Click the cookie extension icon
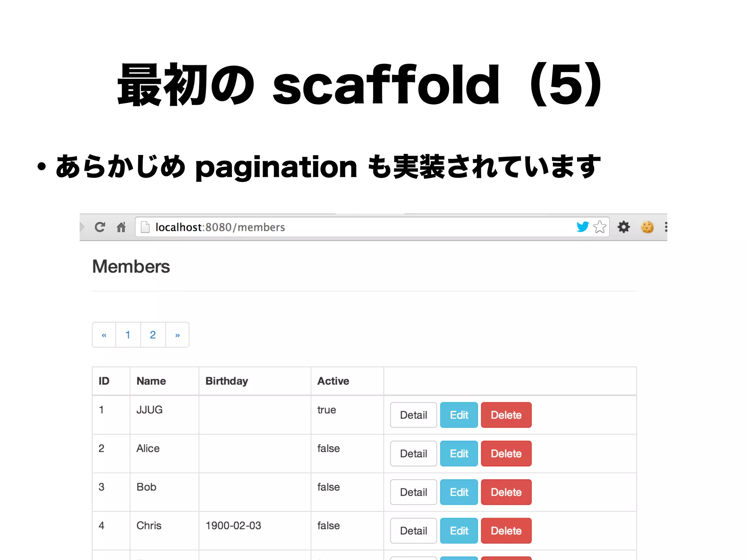 (x=647, y=227)
